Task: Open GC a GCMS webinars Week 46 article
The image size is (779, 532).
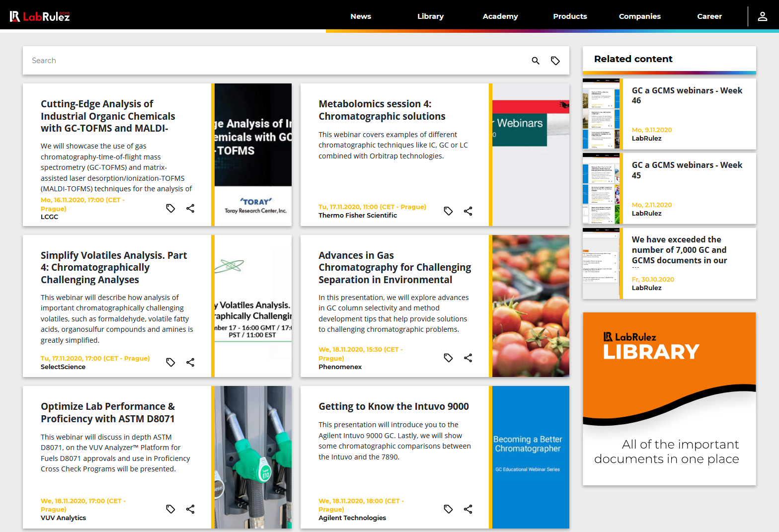Action: tap(687, 95)
